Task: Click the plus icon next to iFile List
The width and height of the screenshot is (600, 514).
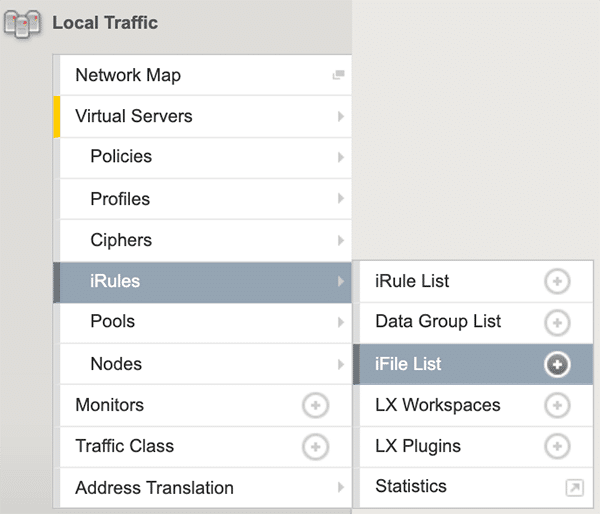Action: (557, 365)
